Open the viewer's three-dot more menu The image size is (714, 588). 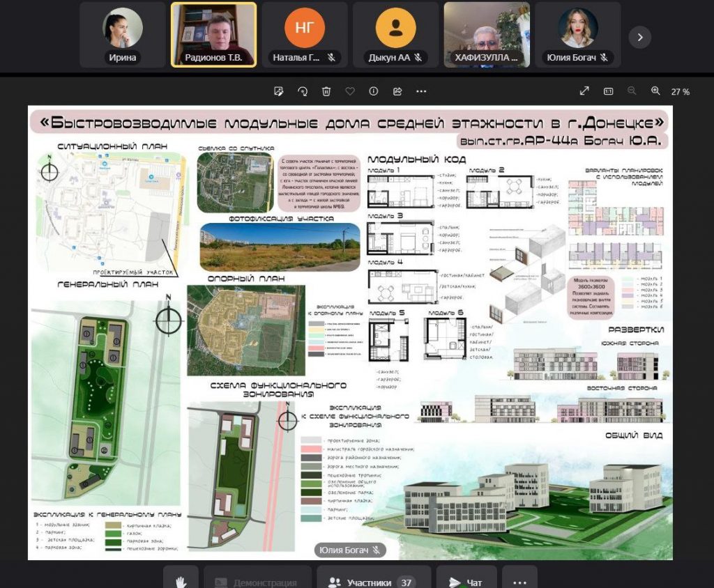[x=421, y=91]
